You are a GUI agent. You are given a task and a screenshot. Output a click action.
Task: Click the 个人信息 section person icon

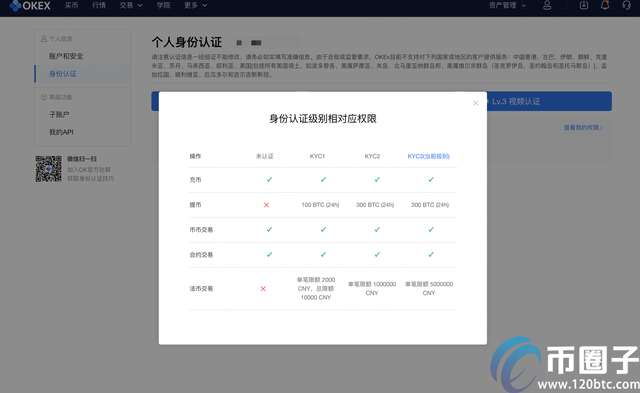coord(44,39)
